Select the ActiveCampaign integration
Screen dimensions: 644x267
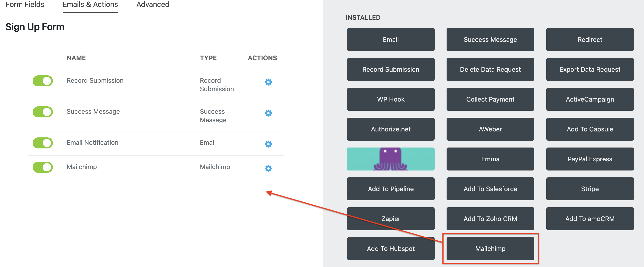pyautogui.click(x=590, y=99)
